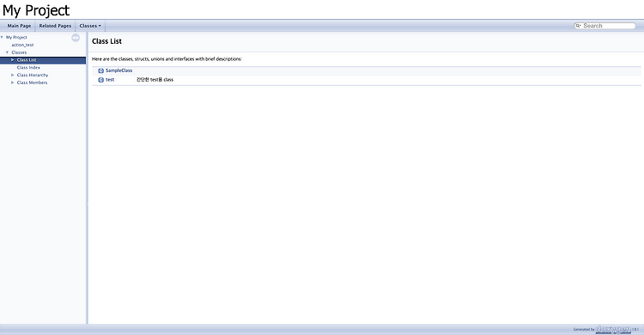Expand the Class Hierarchy tree arrow
Viewport: 644px width, 335px height.
point(13,76)
